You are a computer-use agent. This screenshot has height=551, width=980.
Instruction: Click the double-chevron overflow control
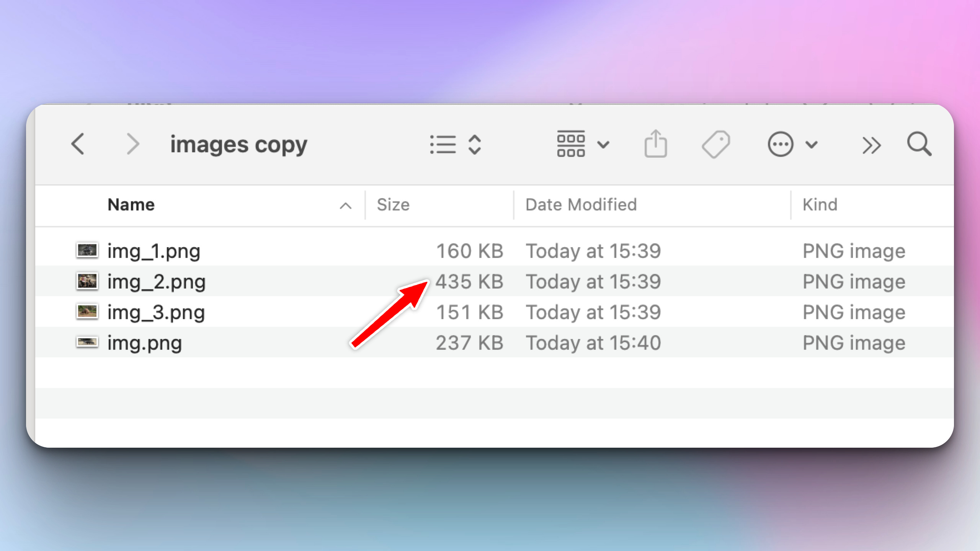pos(872,144)
